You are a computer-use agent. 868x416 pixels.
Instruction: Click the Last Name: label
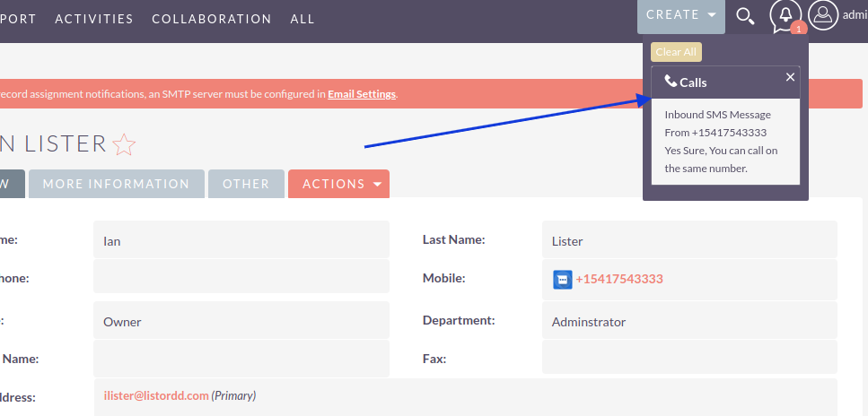click(454, 239)
